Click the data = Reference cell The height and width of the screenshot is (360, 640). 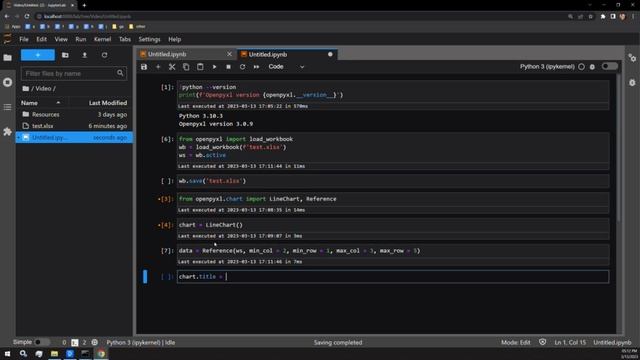coord(393,251)
